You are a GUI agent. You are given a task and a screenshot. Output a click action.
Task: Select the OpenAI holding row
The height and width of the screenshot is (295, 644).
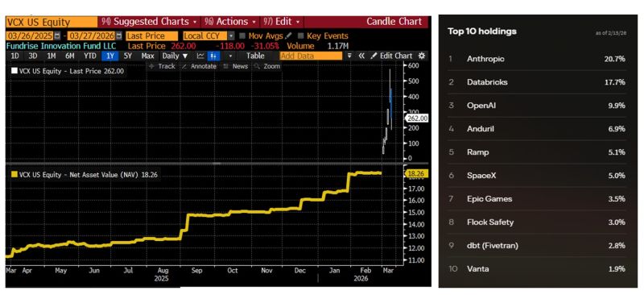(x=537, y=106)
